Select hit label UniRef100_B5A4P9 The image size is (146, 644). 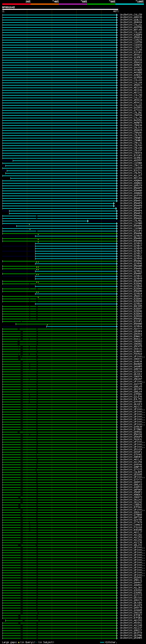131,203
